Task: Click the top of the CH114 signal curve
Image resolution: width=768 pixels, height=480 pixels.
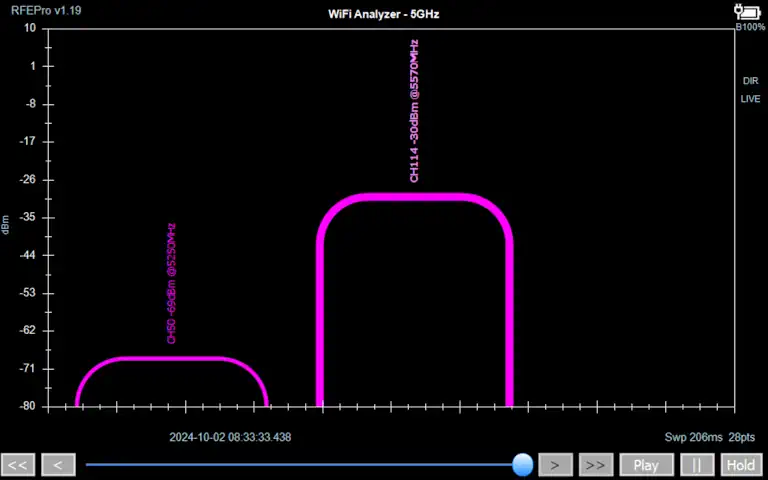Action: pyautogui.click(x=414, y=197)
